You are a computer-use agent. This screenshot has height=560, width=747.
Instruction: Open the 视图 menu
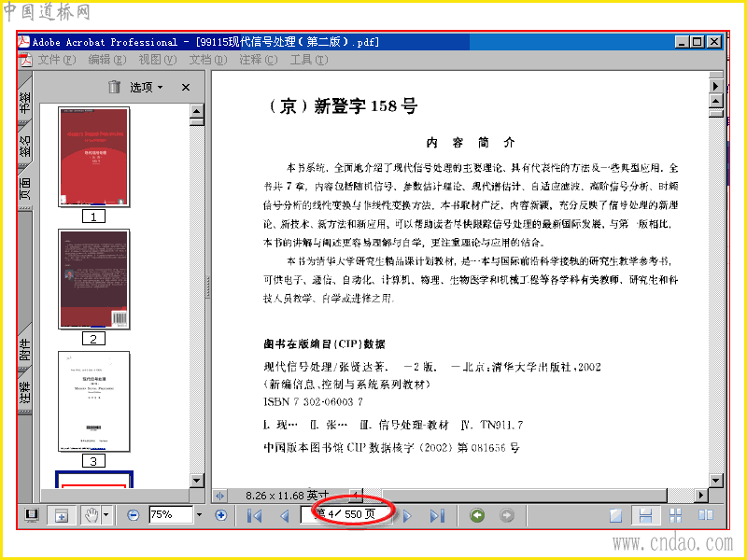tap(157, 60)
